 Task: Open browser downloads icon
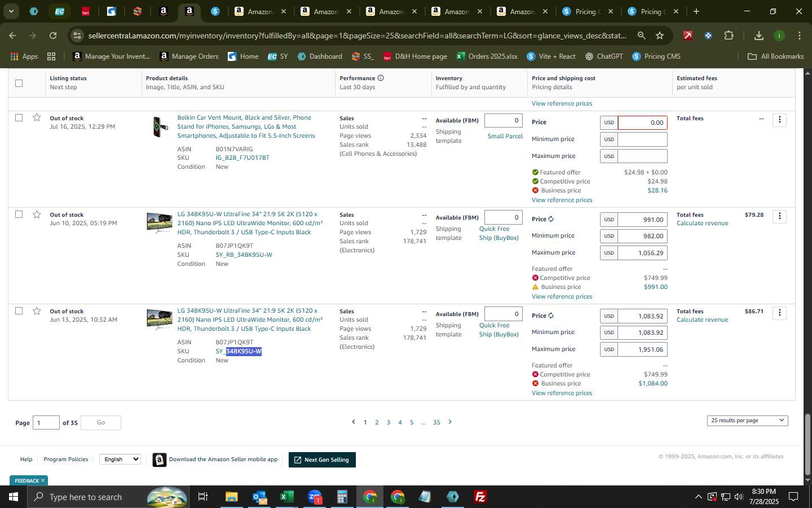(759, 36)
